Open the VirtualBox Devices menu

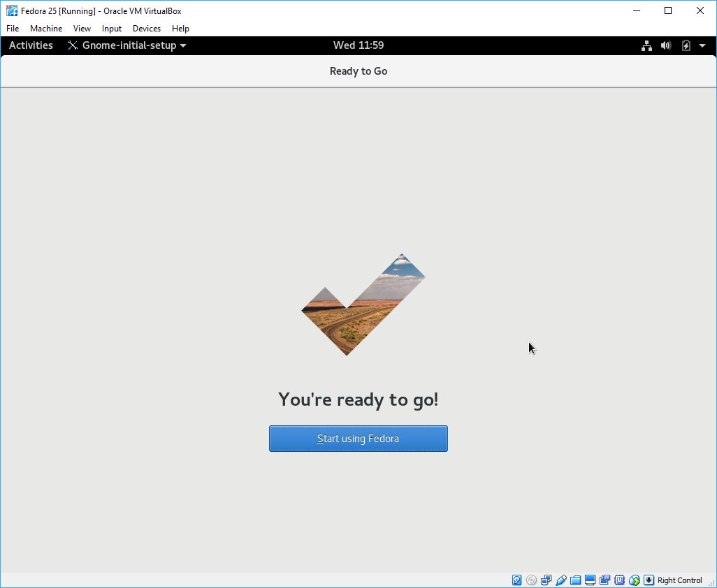(147, 29)
